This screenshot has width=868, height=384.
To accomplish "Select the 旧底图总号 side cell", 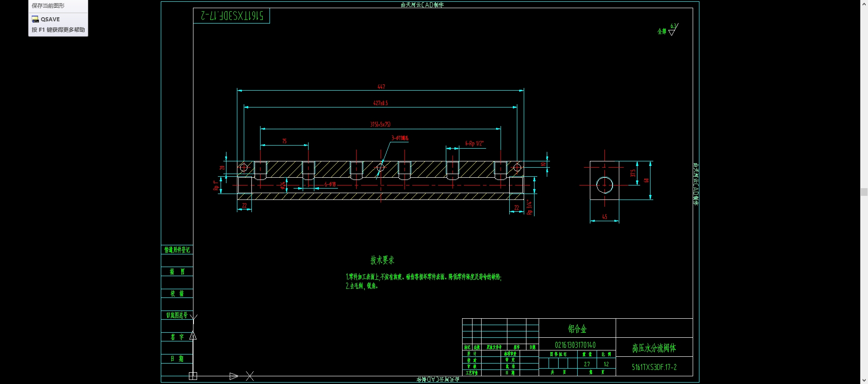I will (177, 315).
